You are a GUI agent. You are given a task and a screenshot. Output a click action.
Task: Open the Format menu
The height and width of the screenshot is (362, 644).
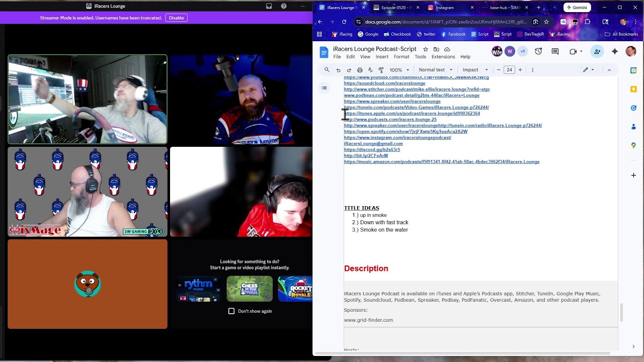point(401,57)
